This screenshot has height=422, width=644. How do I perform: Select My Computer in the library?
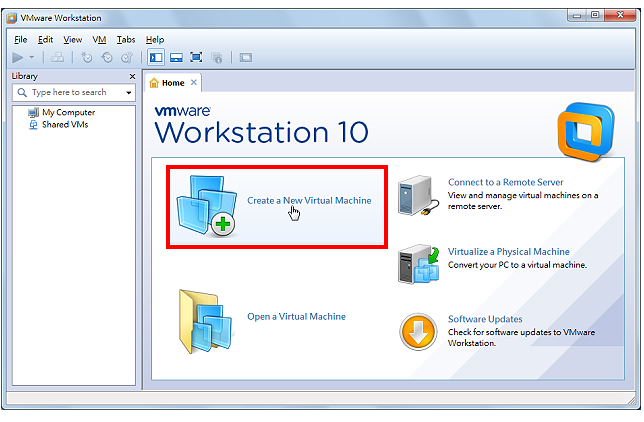(x=69, y=112)
